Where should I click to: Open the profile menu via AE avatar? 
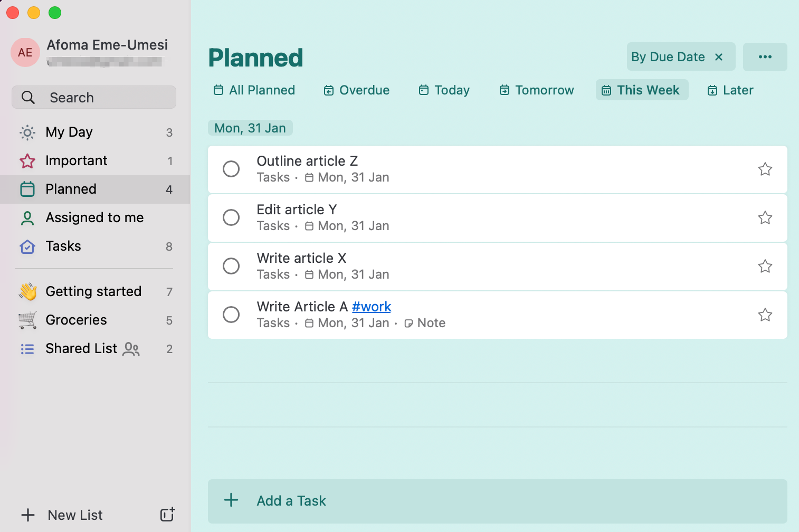point(25,52)
